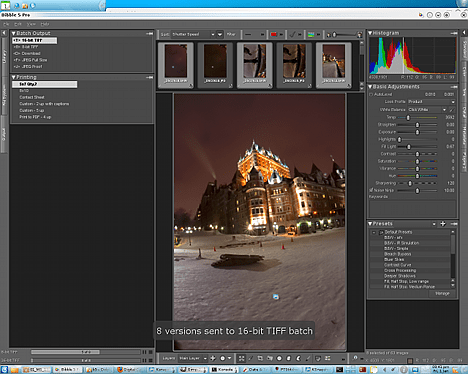The image size is (468, 374).
Task: Open the Sort by Shutter Speed dropdown
Action: pyautogui.click(x=193, y=34)
